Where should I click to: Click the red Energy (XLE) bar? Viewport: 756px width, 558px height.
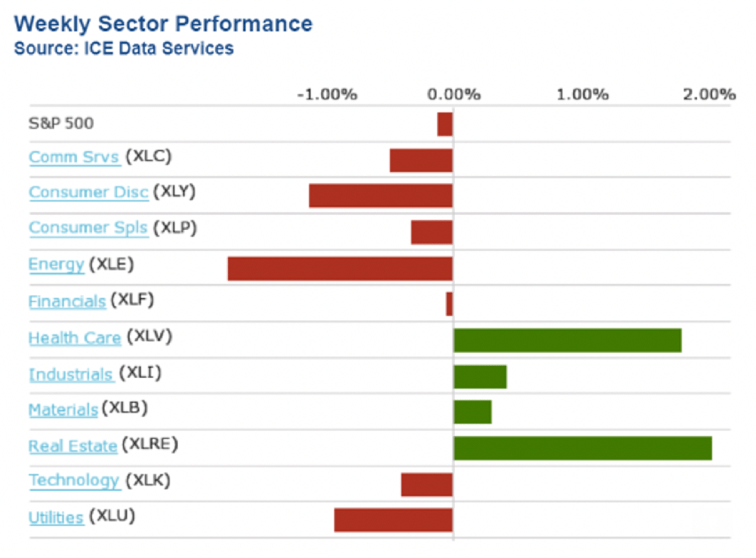point(340,268)
